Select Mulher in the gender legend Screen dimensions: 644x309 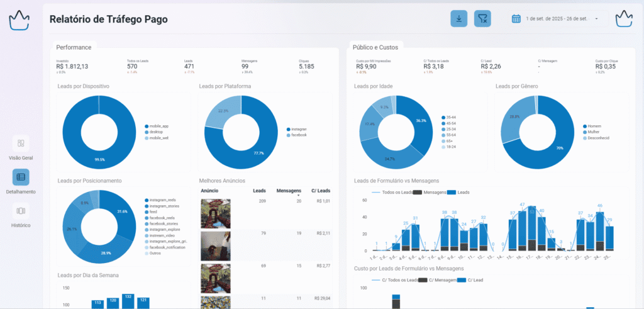pos(592,132)
